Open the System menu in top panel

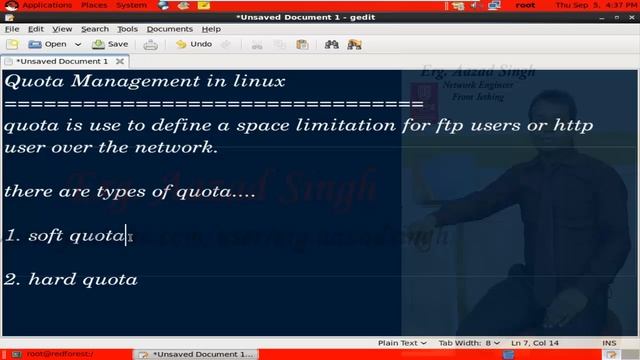pyautogui.click(x=131, y=5)
